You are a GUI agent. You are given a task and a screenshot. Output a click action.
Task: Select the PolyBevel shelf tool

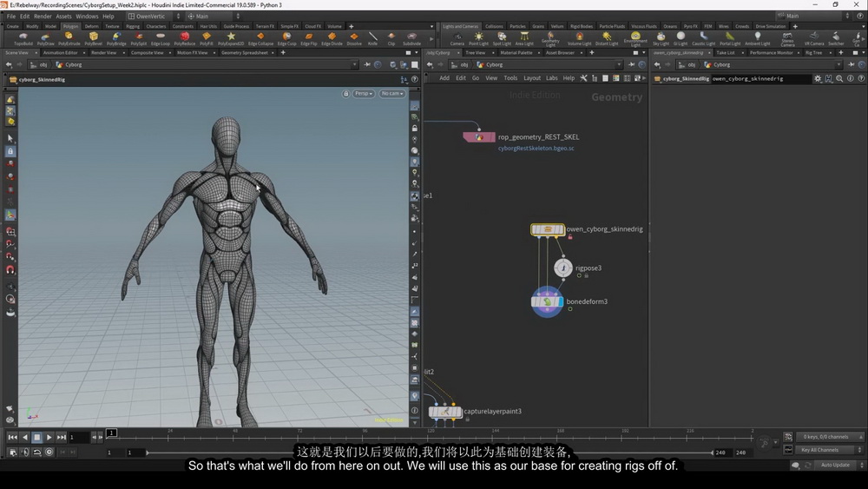coord(93,39)
